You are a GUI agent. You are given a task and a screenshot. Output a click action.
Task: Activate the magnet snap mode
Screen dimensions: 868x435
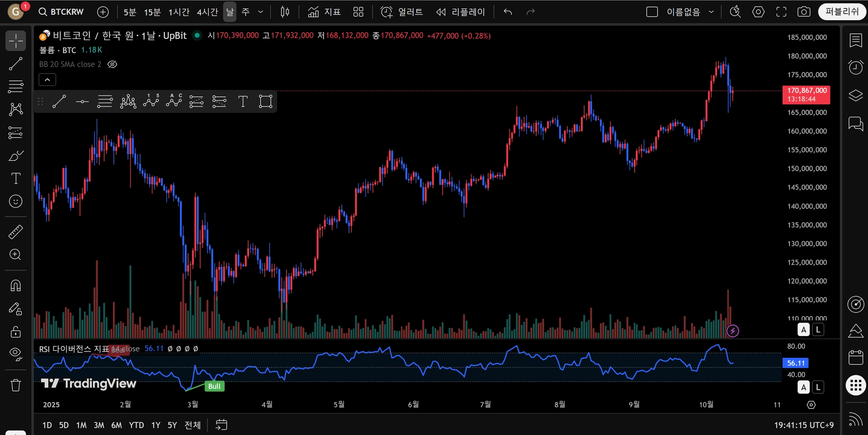point(15,285)
